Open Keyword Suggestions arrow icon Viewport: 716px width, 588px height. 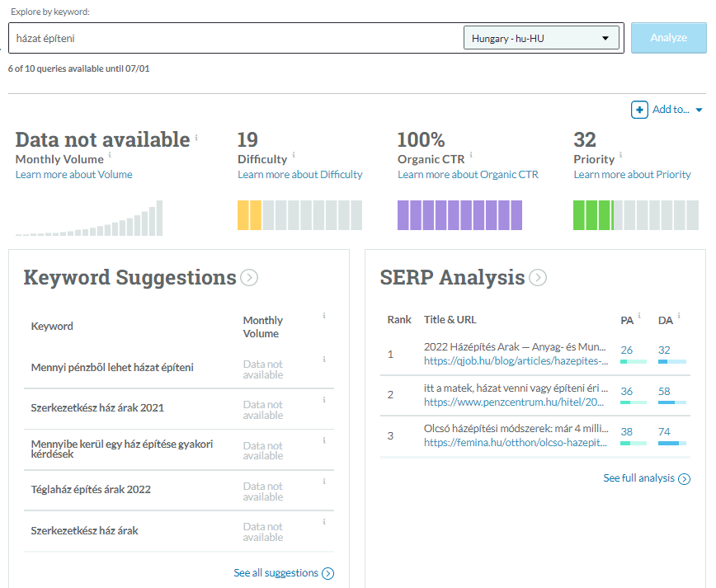point(249,278)
